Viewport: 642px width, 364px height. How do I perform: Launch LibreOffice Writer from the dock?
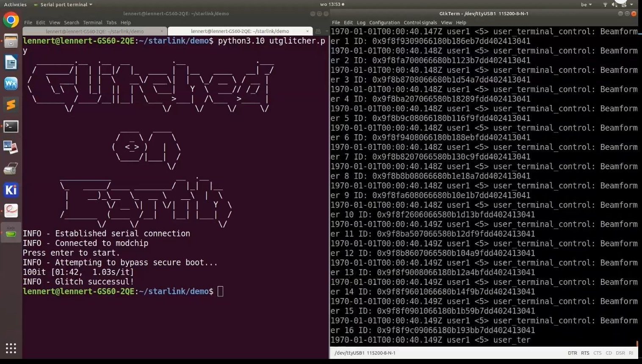tap(11, 63)
